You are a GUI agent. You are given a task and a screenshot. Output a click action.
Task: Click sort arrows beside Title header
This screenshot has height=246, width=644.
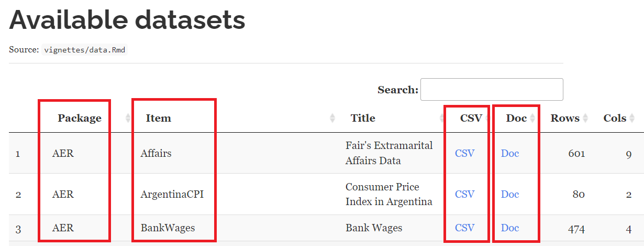click(441, 119)
